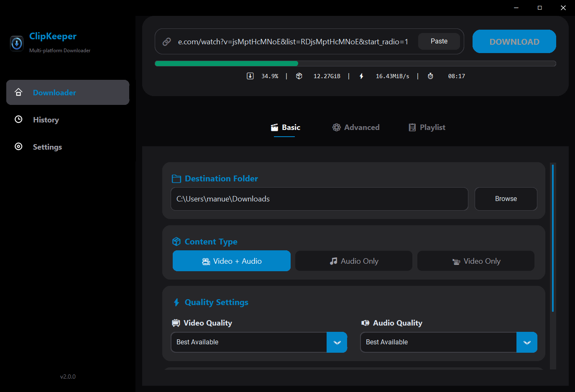Click the Content Type heading
Viewport: 575px width, 392px height.
(x=211, y=242)
